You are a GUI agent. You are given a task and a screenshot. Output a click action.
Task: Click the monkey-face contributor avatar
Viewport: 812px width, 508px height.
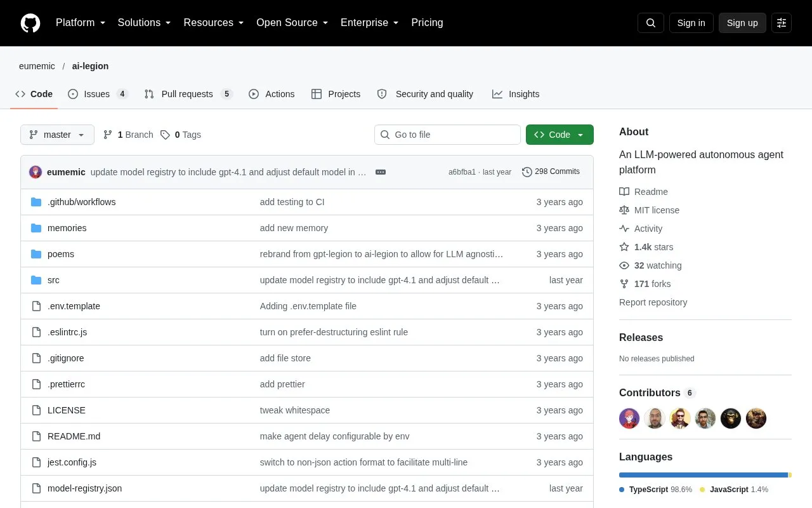click(x=731, y=418)
